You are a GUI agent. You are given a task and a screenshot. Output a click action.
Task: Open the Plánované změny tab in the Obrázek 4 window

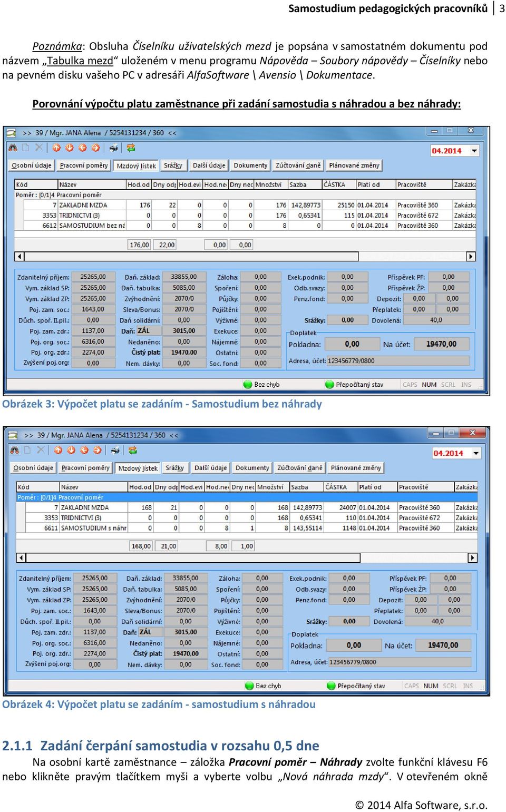356,468
